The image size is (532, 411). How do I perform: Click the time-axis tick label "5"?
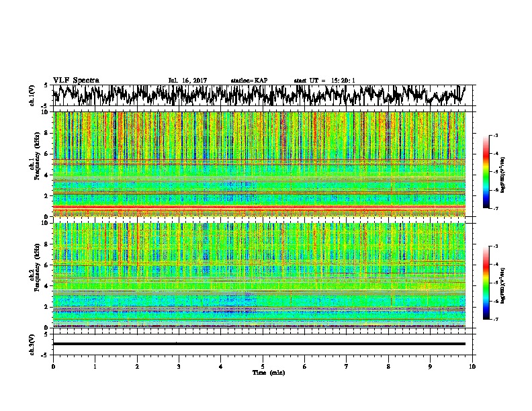point(263,367)
